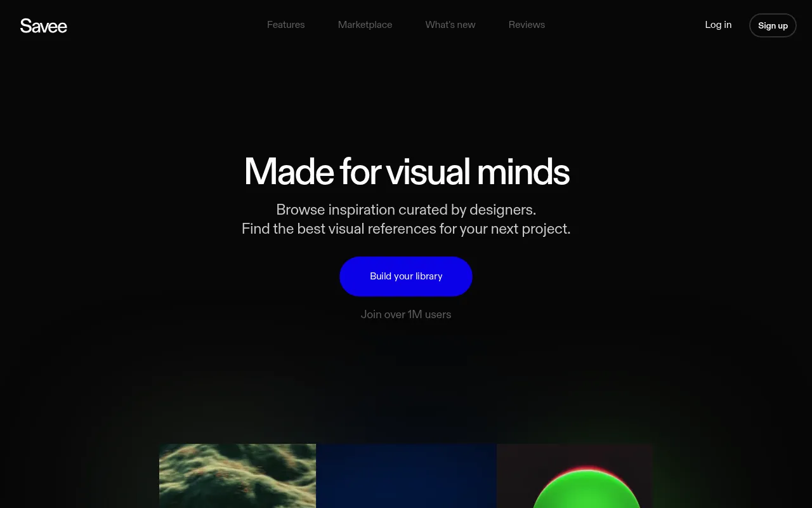Go to the Marketplace page

(365, 25)
